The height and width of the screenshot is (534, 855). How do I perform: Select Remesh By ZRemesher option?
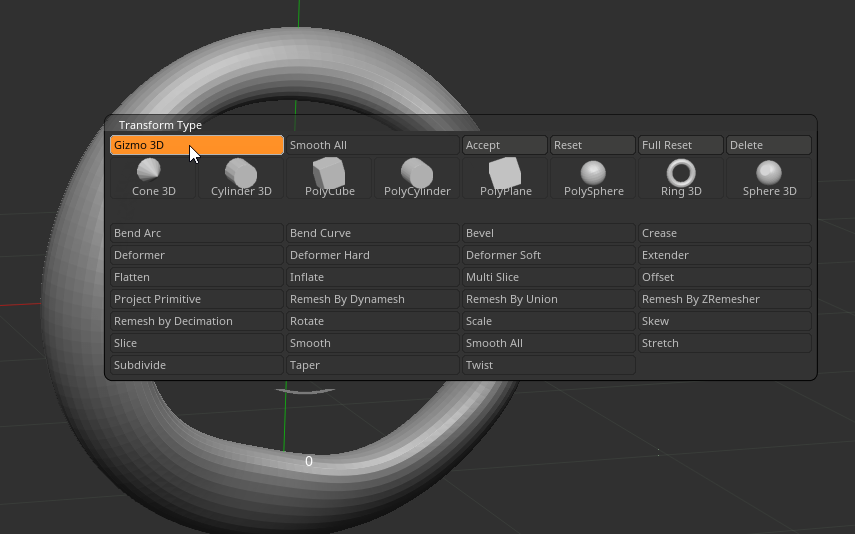point(724,299)
